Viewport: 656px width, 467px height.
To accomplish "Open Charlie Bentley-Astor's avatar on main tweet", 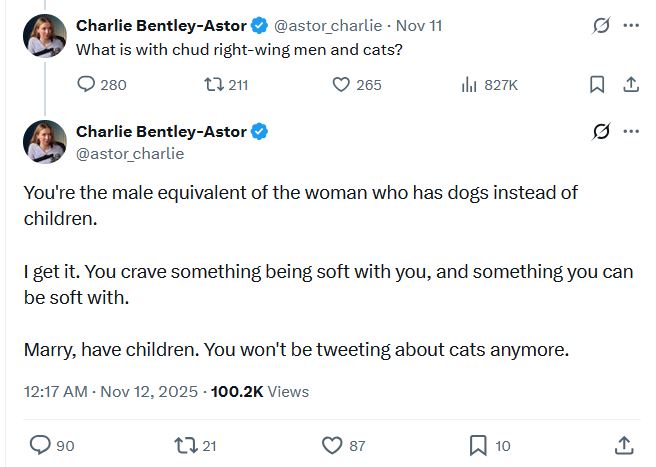I will coord(45,141).
